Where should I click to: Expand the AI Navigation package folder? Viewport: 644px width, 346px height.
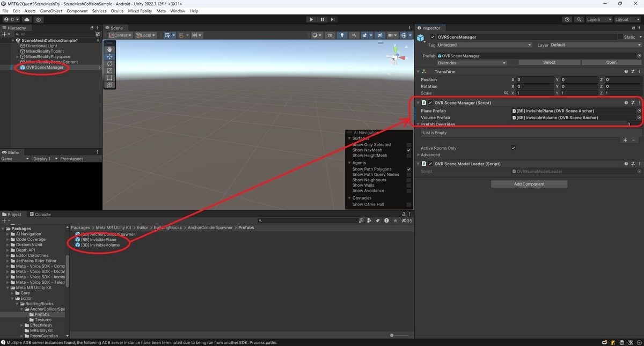(8, 234)
